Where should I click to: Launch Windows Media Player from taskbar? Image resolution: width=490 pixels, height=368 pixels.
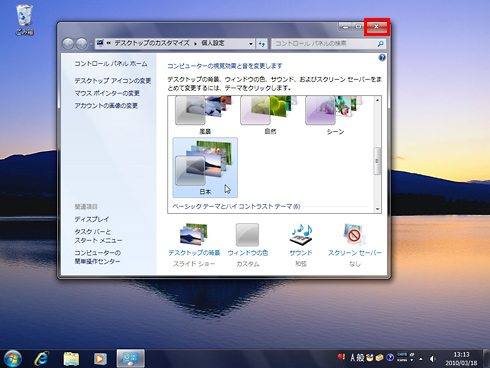(100, 359)
